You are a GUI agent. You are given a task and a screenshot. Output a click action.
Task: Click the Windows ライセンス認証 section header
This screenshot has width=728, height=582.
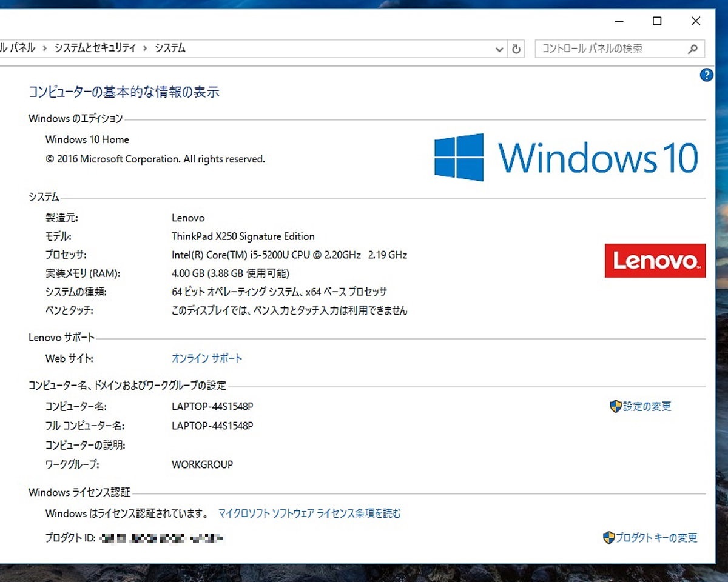[x=79, y=492]
